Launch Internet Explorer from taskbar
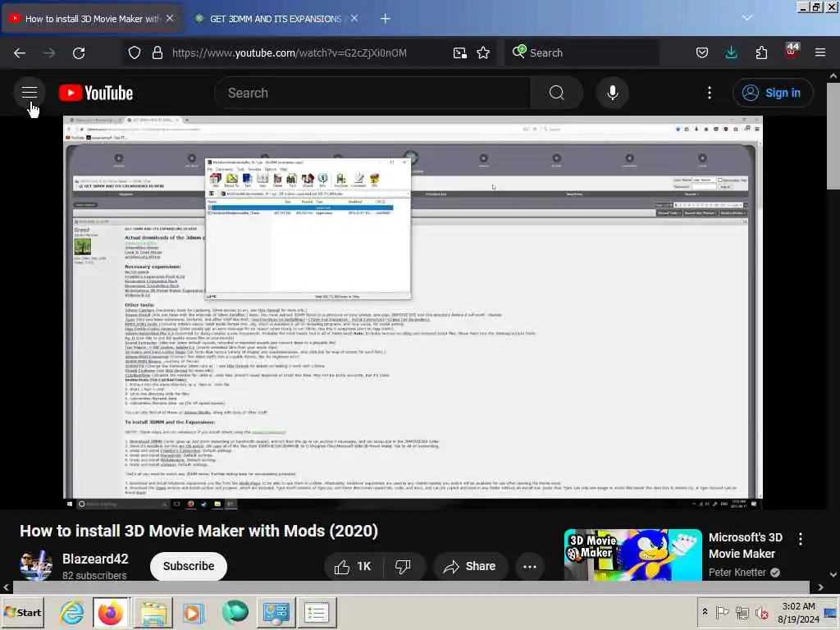This screenshot has width=840, height=630. (72, 612)
